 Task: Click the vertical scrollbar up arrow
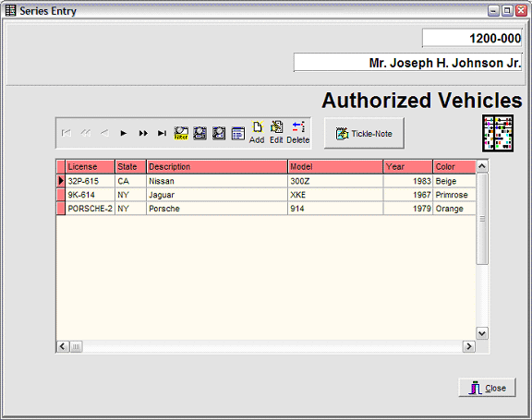pyautogui.click(x=482, y=166)
